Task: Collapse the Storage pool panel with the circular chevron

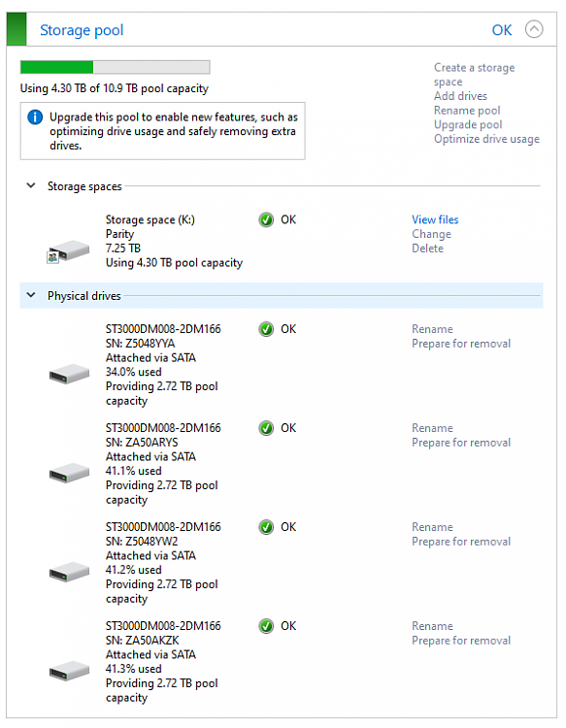Action: pos(534,29)
